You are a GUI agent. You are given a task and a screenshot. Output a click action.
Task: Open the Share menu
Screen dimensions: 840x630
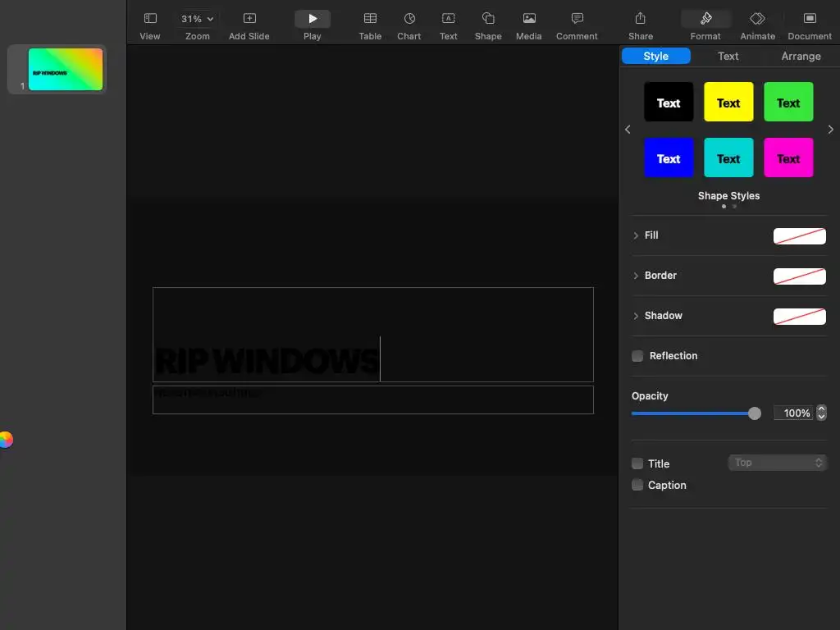click(x=641, y=26)
